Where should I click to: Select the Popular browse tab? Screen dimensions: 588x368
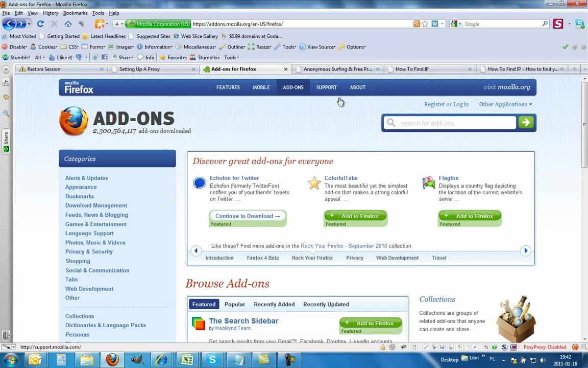(x=234, y=304)
